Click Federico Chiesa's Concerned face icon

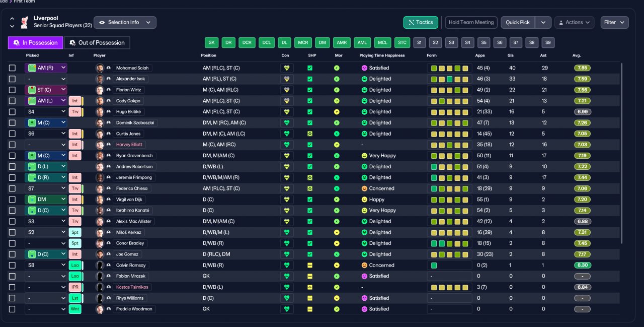(x=364, y=188)
